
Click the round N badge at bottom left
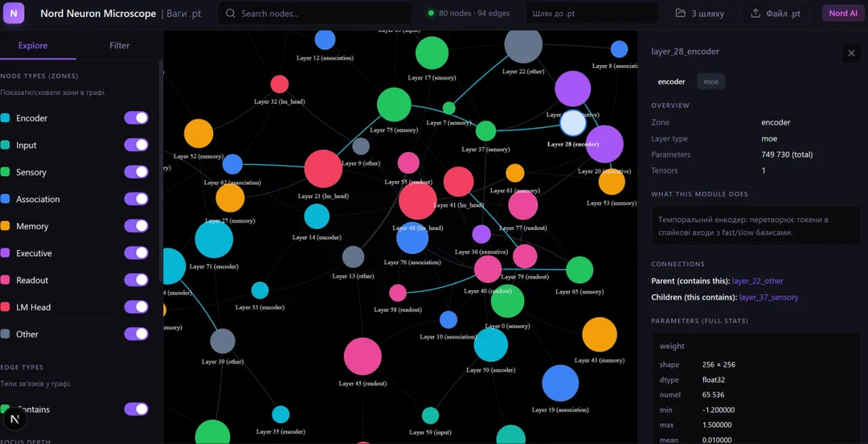[x=15, y=418]
